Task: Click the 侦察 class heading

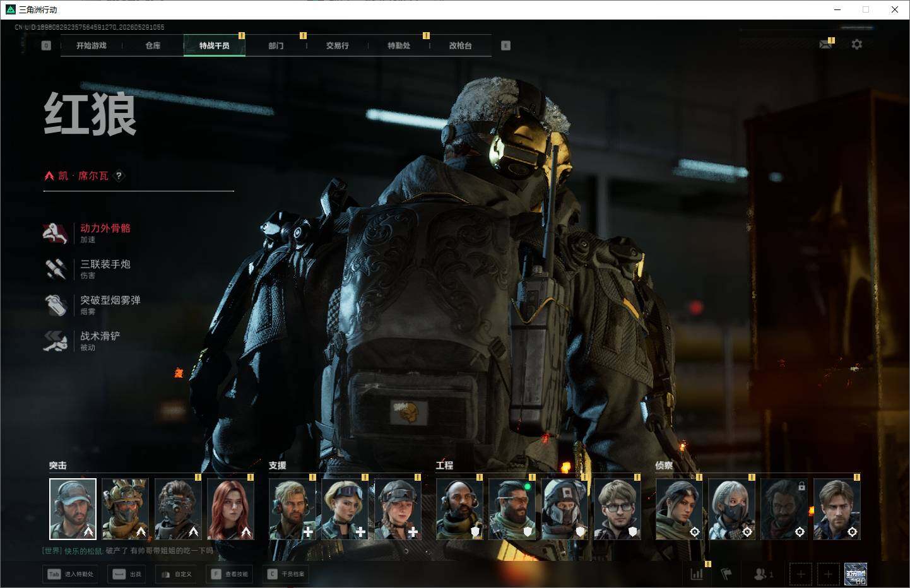Action: click(x=664, y=465)
